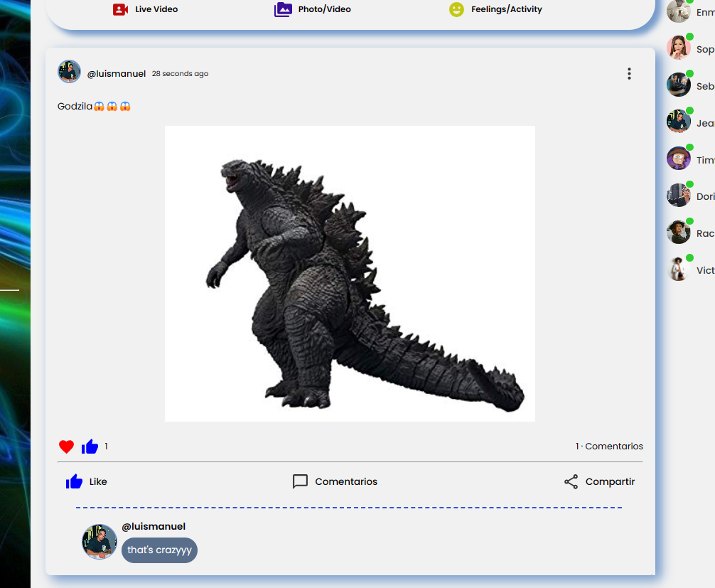Click the 'Photo/Video' label
The width and height of the screenshot is (715, 588).
[325, 9]
